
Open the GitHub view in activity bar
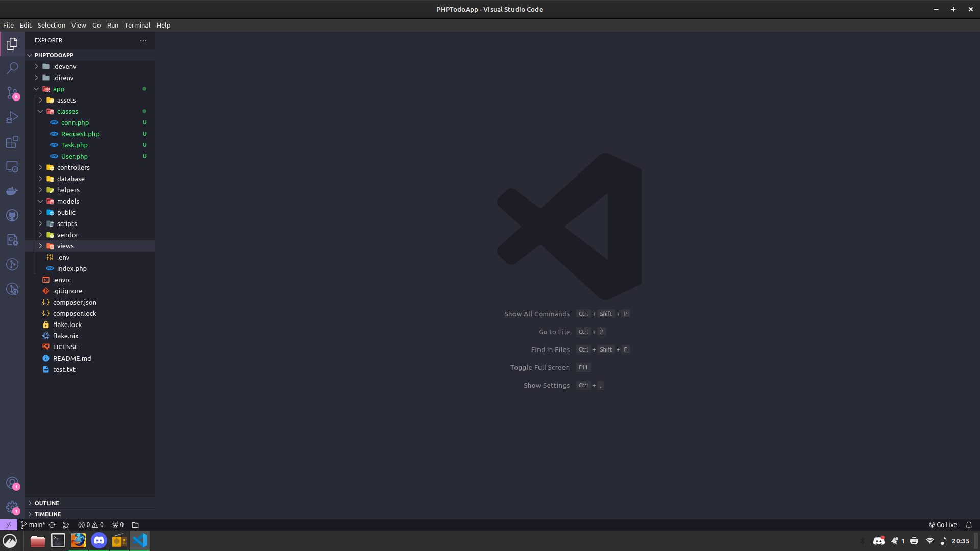tap(12, 215)
